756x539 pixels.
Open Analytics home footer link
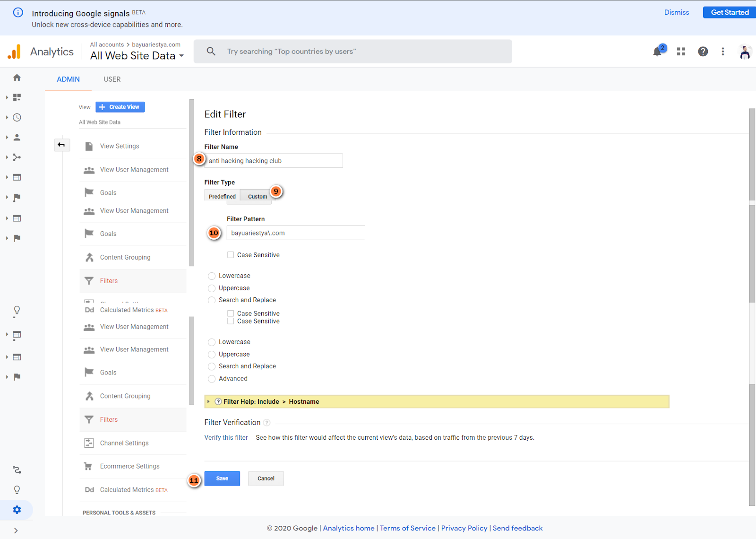click(349, 528)
